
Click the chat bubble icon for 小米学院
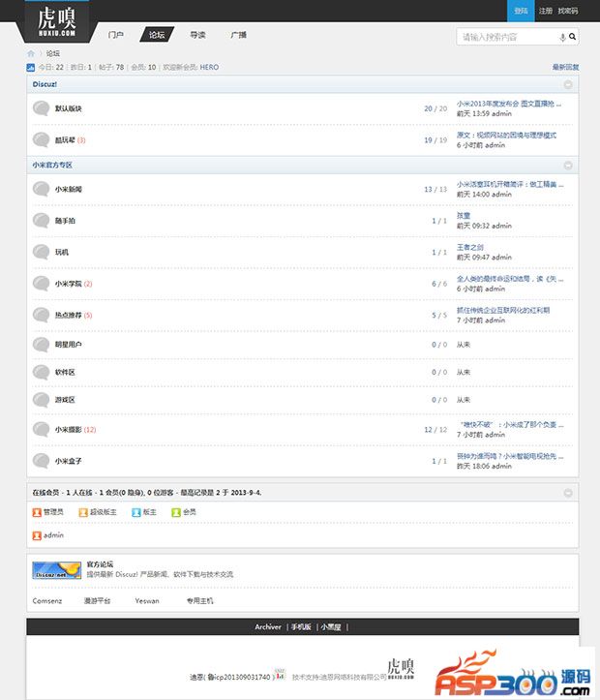pyautogui.click(x=41, y=284)
